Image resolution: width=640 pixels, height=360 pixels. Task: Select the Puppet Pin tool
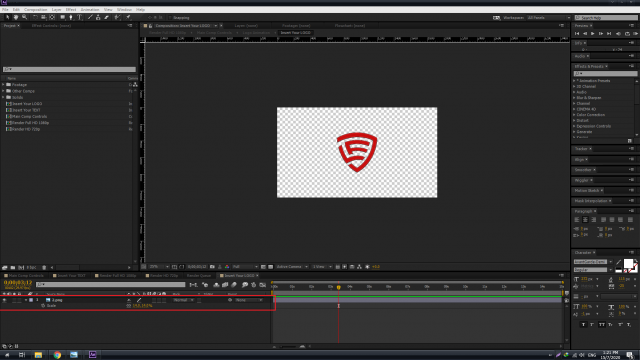tap(128, 17)
